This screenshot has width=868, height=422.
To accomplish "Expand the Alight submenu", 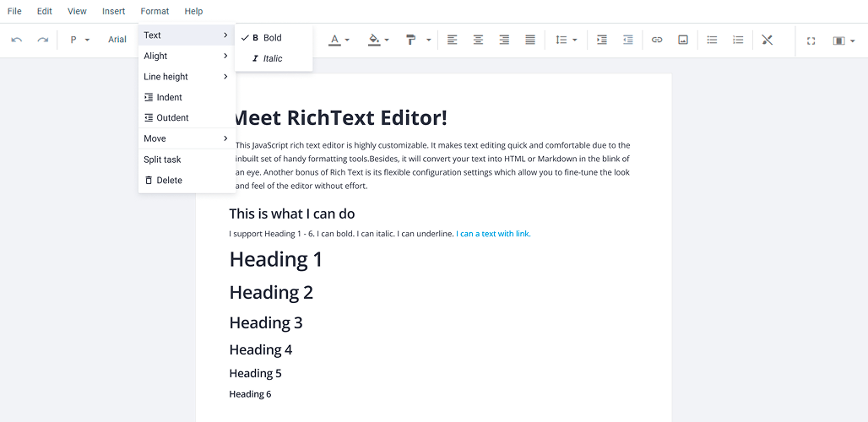I will 187,56.
